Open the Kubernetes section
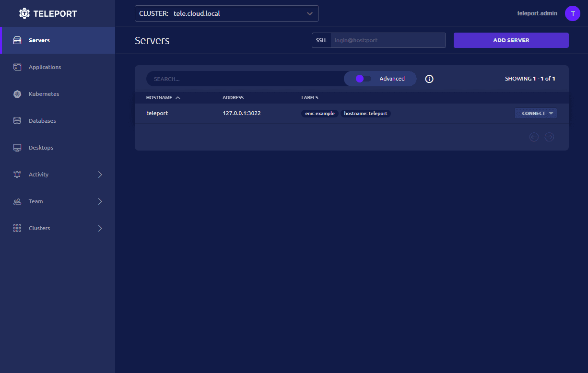This screenshot has height=373, width=588. 58,94
